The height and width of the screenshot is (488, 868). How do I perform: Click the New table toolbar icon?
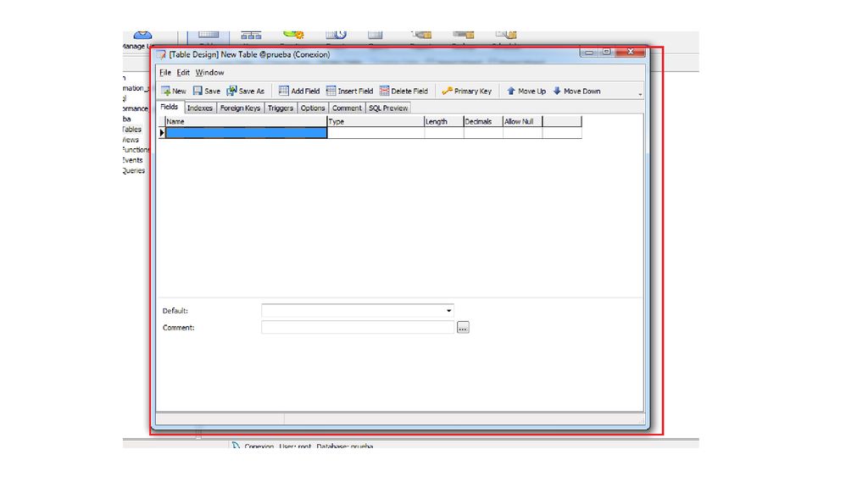coord(165,91)
